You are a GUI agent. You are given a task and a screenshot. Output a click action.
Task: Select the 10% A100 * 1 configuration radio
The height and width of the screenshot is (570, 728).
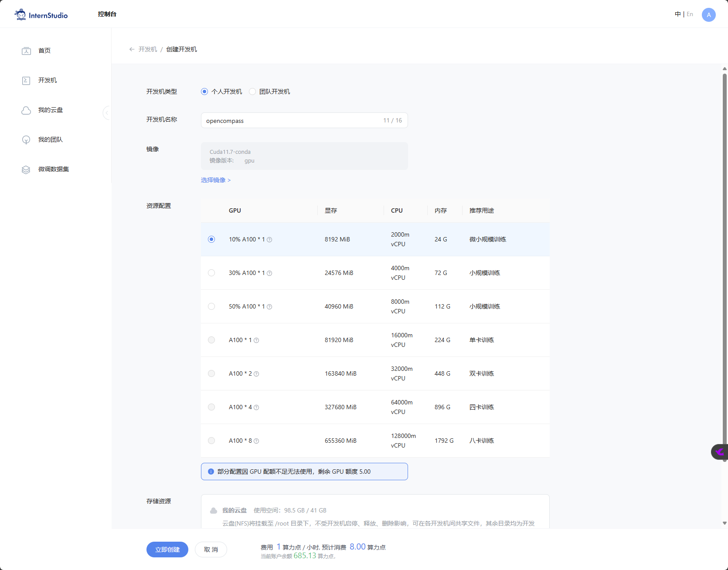[211, 239]
